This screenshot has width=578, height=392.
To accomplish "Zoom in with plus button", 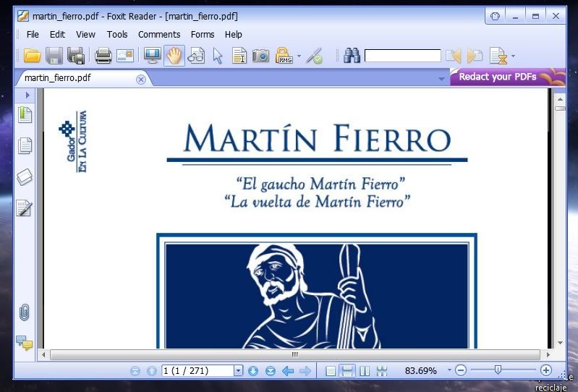I will (x=546, y=370).
